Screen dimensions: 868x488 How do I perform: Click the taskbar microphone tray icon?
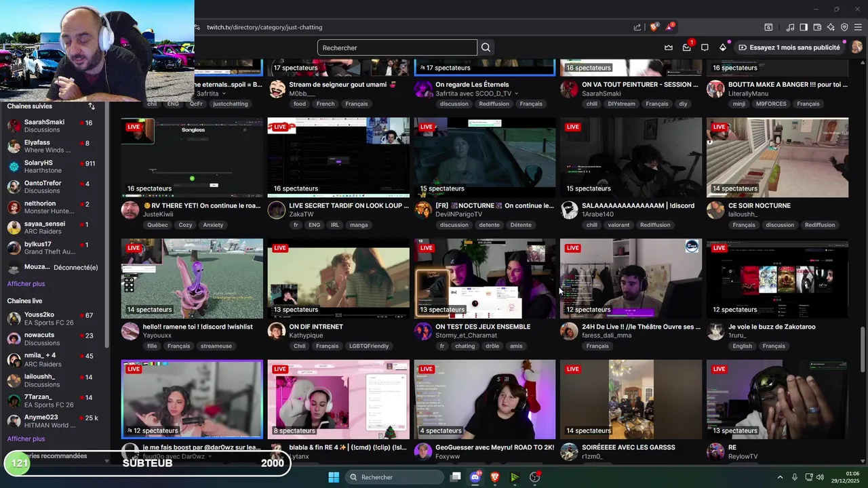tap(795, 477)
